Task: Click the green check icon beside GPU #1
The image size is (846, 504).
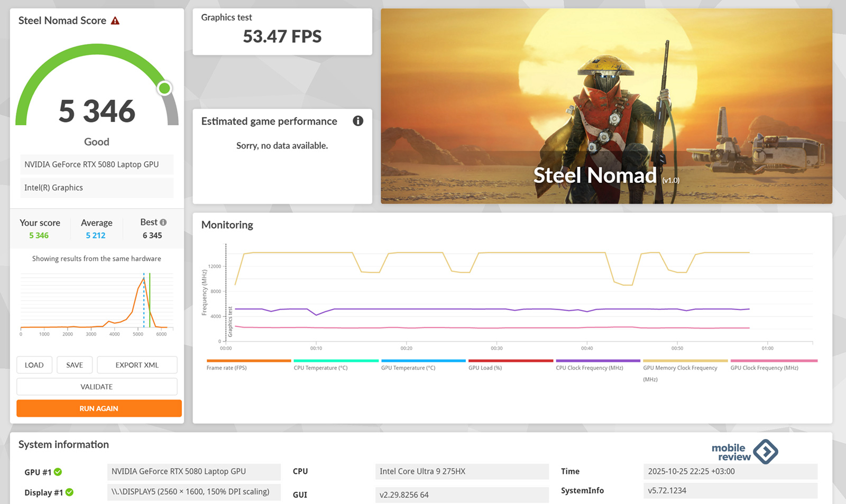Action: (x=58, y=472)
